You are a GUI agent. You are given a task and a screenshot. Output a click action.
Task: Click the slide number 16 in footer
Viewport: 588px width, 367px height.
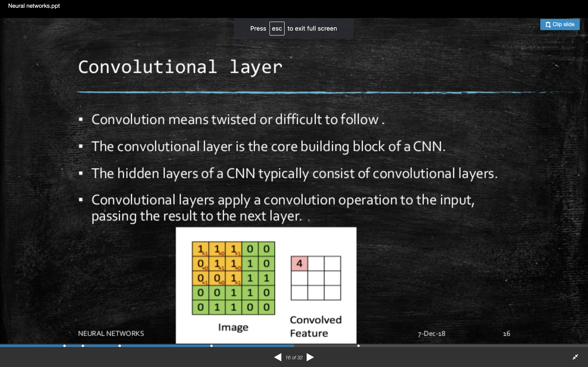506,334
